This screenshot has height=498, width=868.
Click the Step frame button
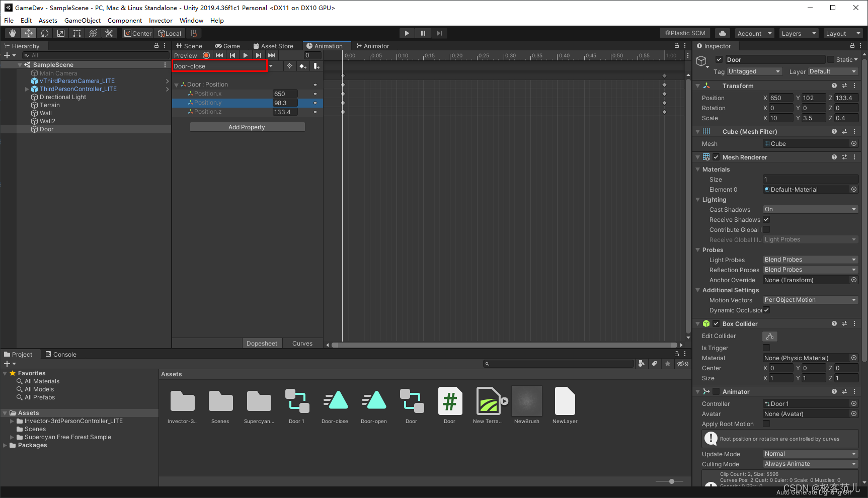pyautogui.click(x=439, y=33)
